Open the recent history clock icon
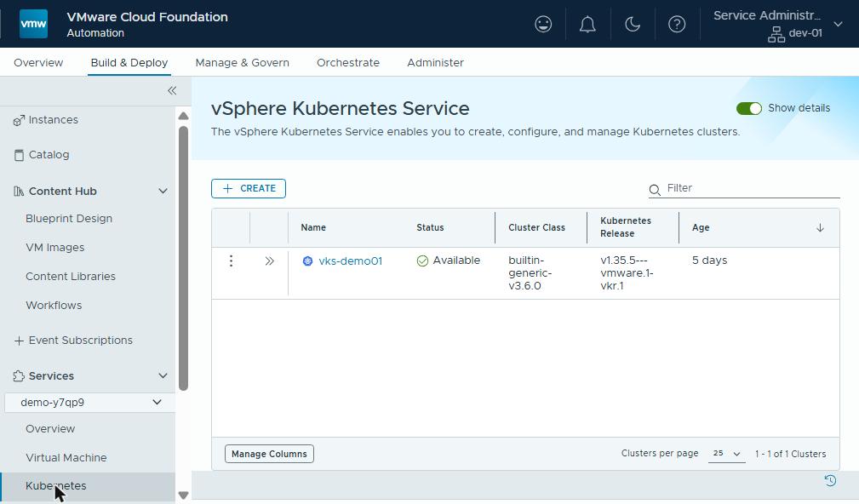The image size is (859, 504). pos(830,480)
